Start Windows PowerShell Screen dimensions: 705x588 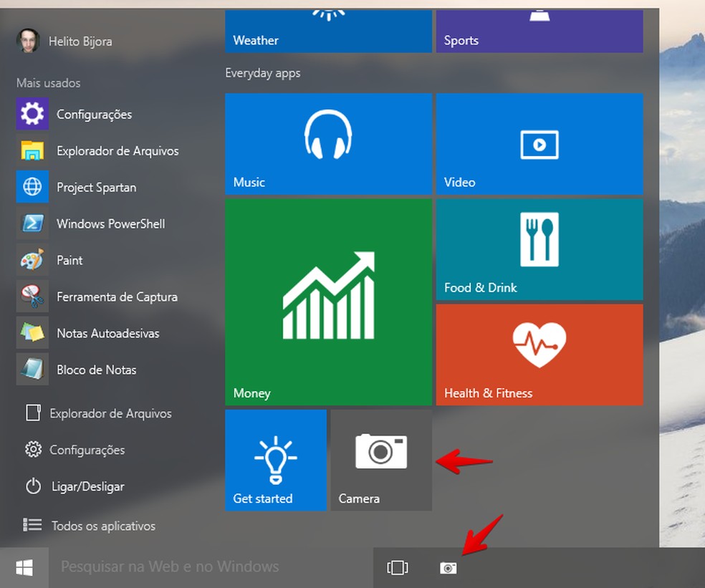(x=109, y=223)
